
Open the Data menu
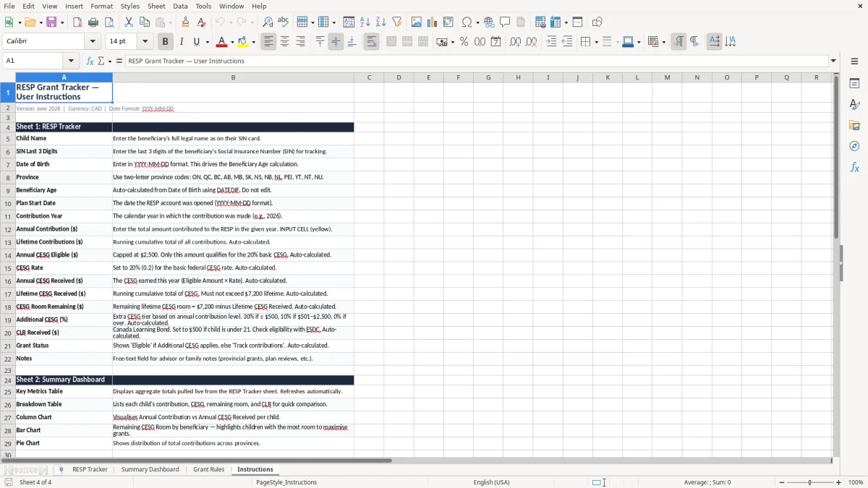pyautogui.click(x=180, y=6)
